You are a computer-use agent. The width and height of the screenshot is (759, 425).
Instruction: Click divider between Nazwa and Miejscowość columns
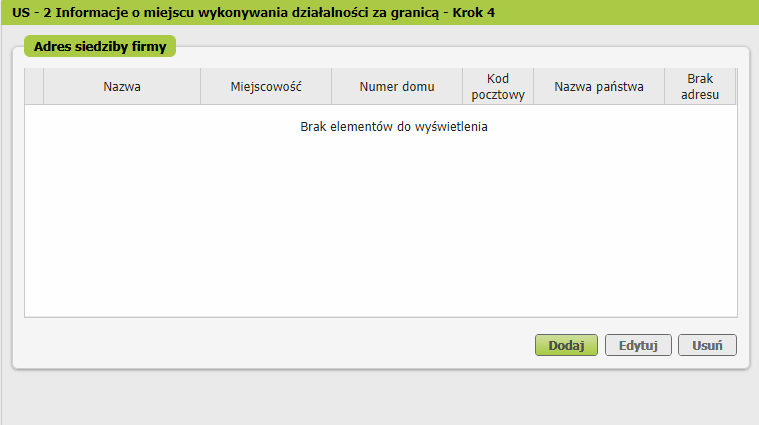[201, 87]
